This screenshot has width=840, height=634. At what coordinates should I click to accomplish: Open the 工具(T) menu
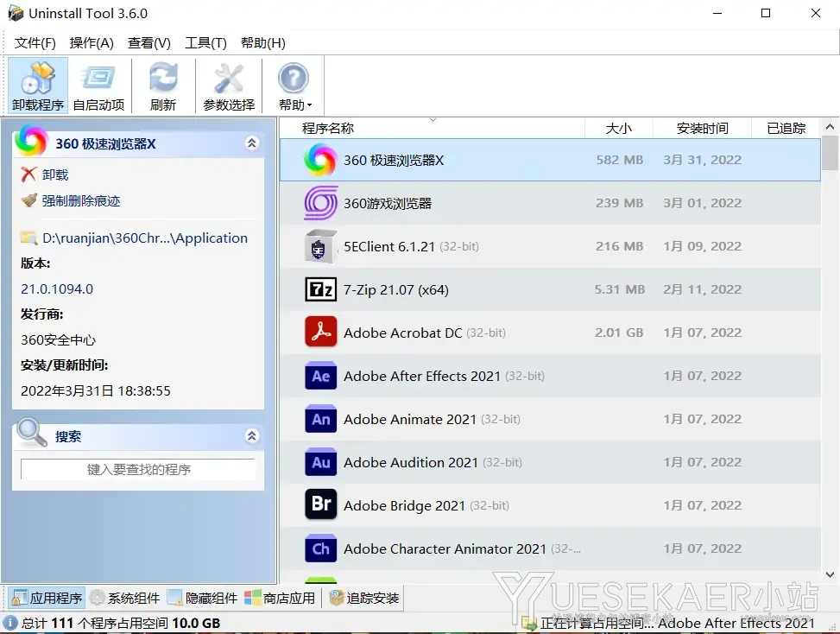point(205,43)
